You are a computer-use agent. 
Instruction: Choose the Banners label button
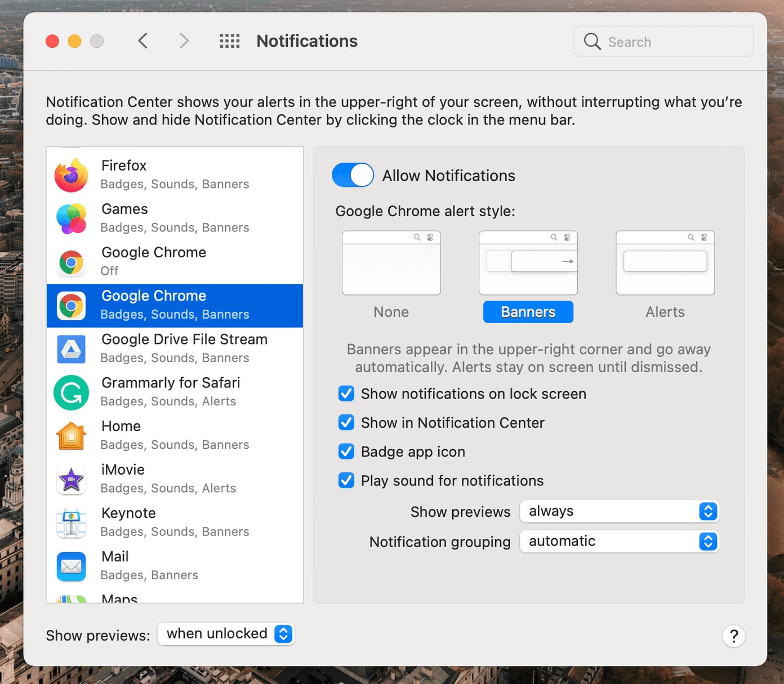point(528,312)
